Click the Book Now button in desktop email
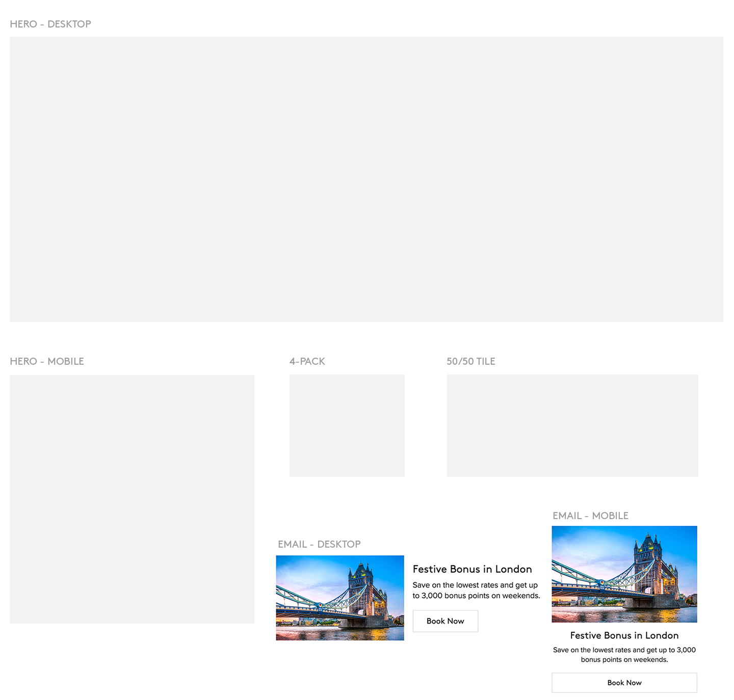The width and height of the screenshot is (734, 700). pos(445,621)
